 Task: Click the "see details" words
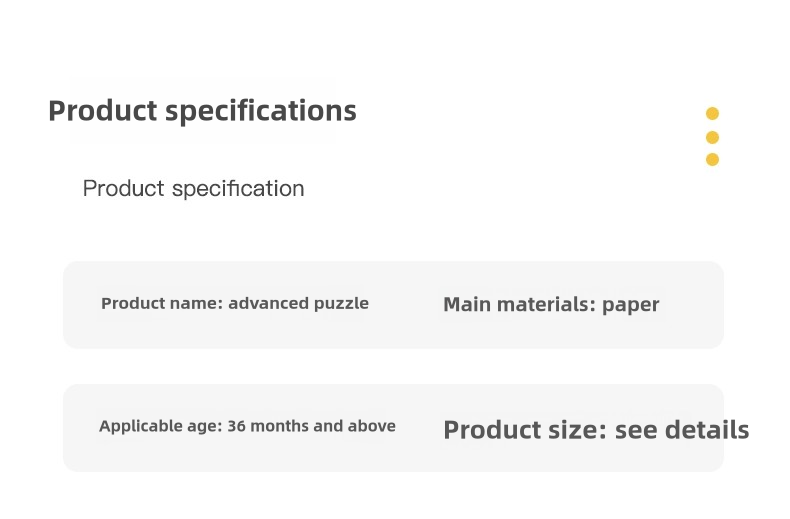(682, 430)
